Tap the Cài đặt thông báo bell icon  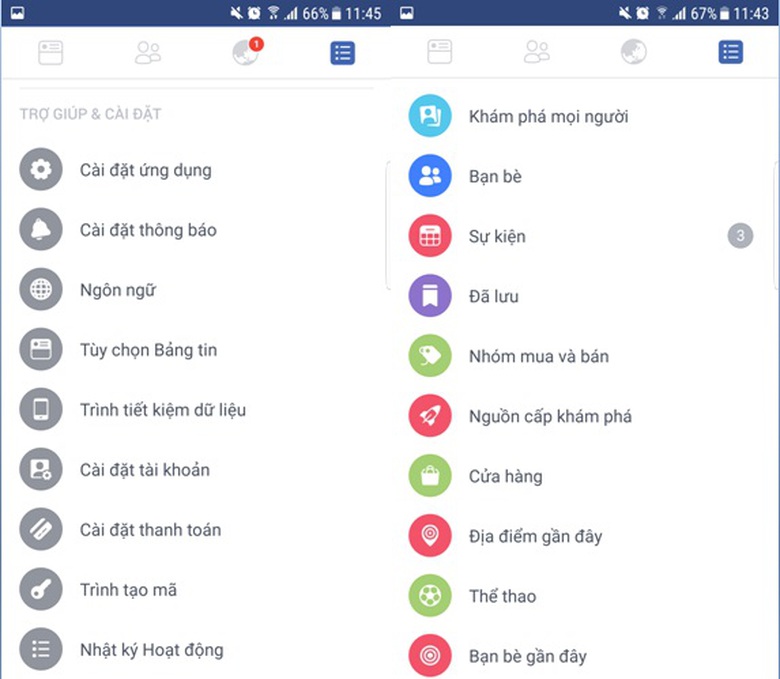point(41,229)
